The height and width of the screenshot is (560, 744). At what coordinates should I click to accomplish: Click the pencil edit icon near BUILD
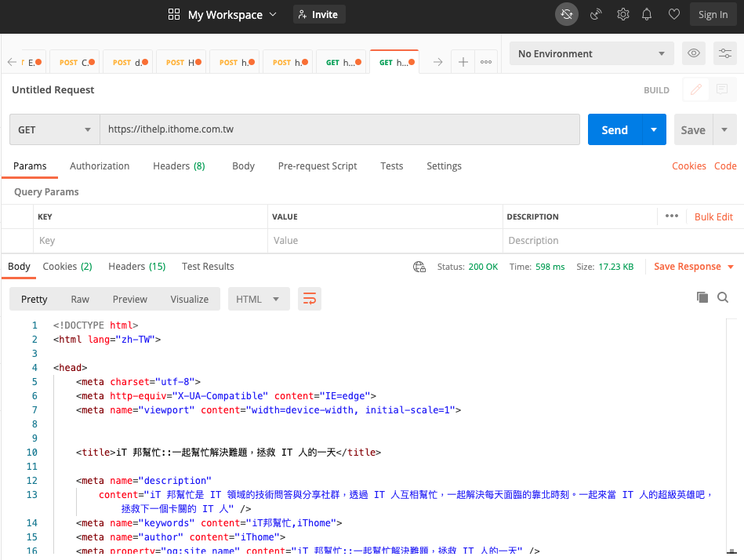point(696,89)
